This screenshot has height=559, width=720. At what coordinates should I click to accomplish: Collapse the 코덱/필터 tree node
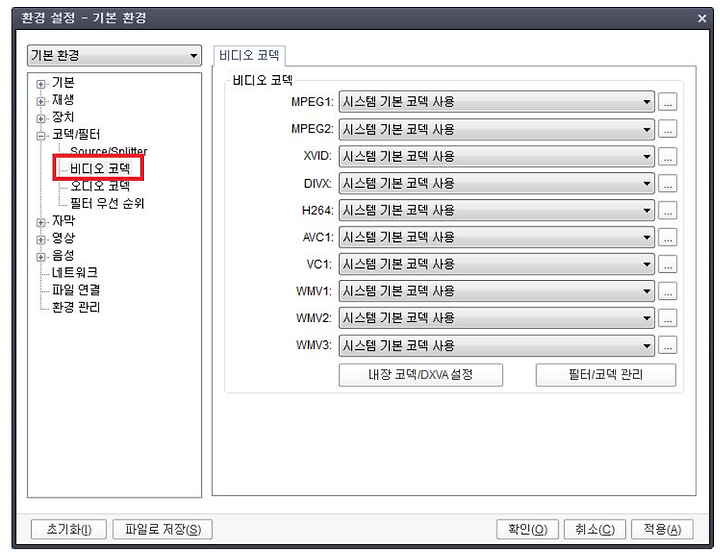click(41, 136)
